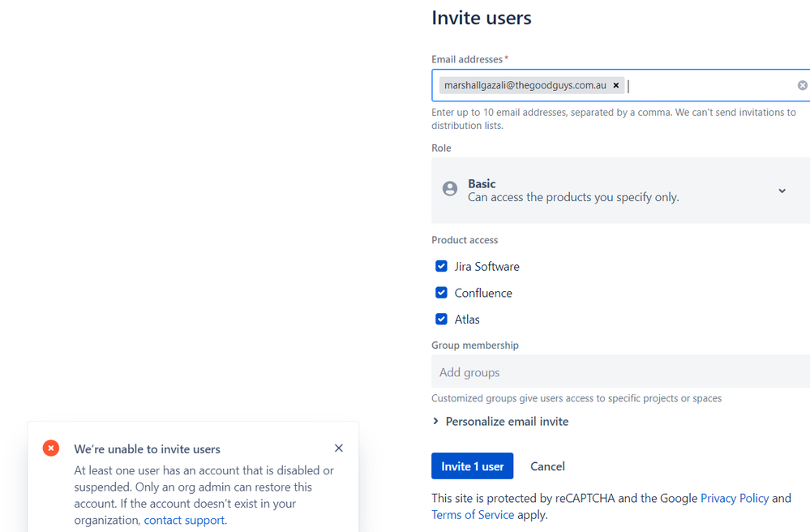Click the contact support link
The image size is (810, 532).
[184, 520]
